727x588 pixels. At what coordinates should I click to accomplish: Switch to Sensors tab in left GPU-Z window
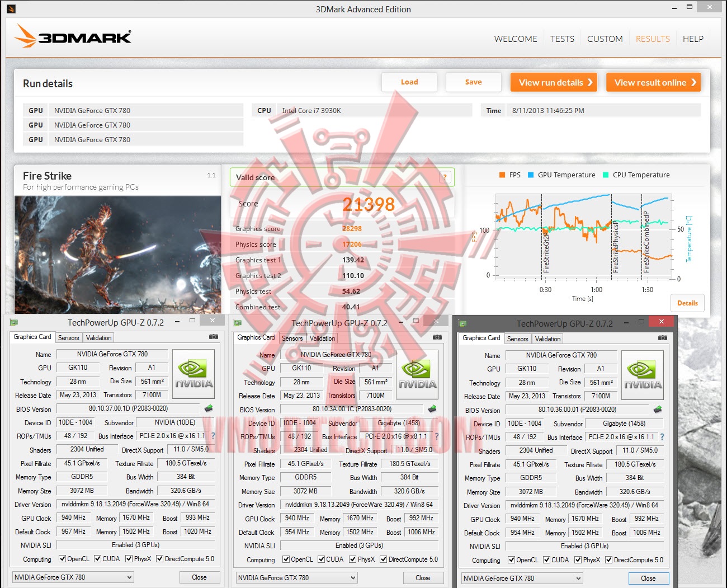(69, 338)
